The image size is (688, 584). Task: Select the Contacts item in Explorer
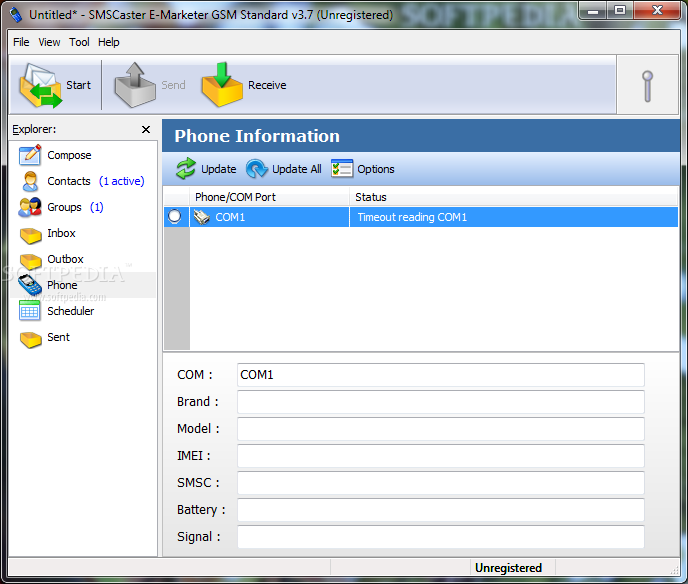69,181
